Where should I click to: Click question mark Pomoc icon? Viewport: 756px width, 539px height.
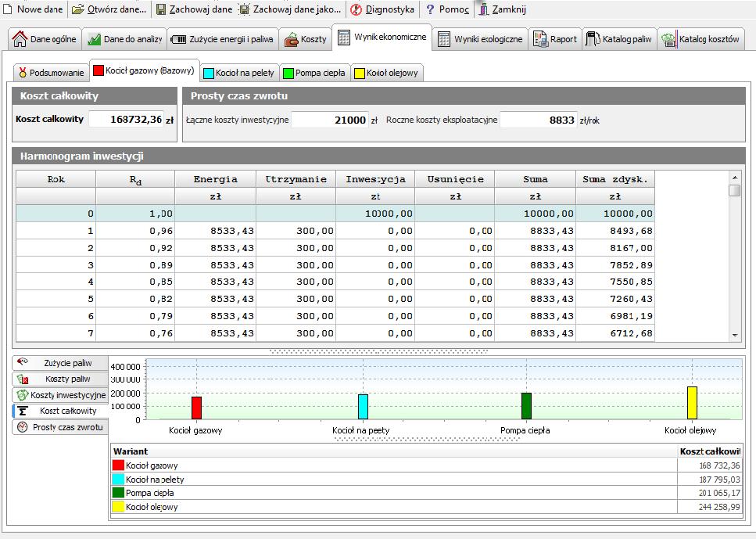[430, 9]
